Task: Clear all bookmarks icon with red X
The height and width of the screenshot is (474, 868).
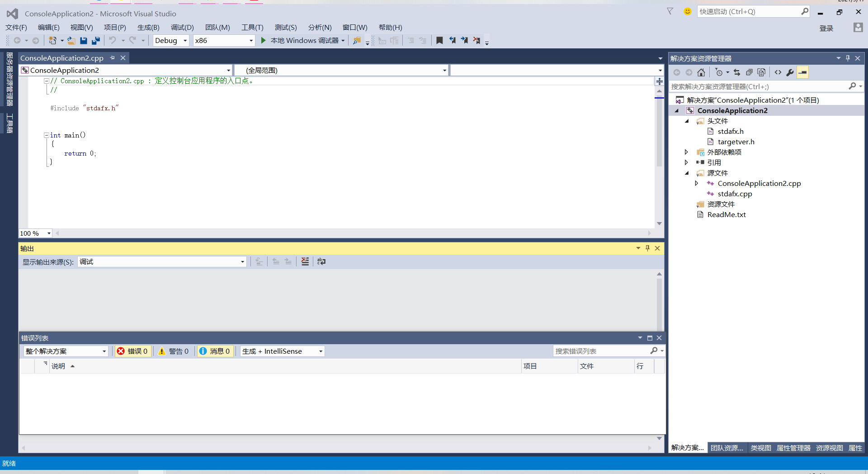Action: (476, 41)
